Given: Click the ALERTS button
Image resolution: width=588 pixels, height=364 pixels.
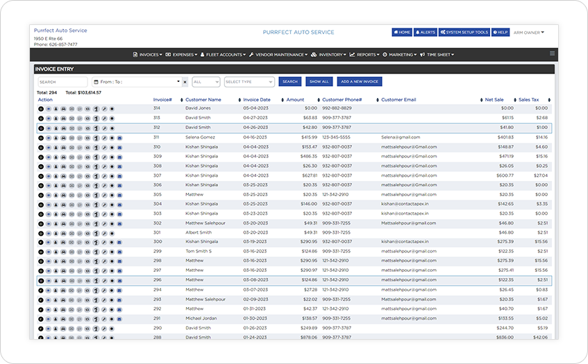Looking at the screenshot, I should point(426,33).
